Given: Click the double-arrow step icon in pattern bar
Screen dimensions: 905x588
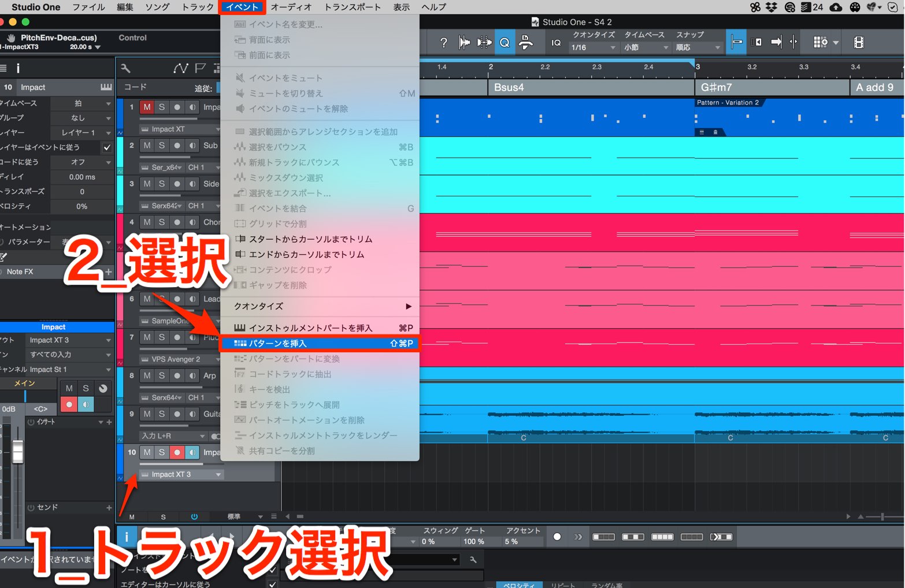Looking at the screenshot, I should coord(578,537).
